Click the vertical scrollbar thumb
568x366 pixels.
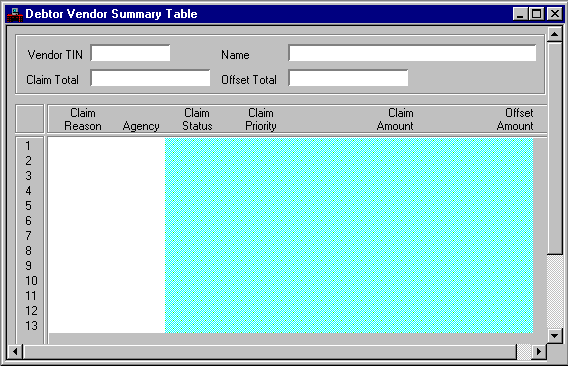tap(555, 148)
